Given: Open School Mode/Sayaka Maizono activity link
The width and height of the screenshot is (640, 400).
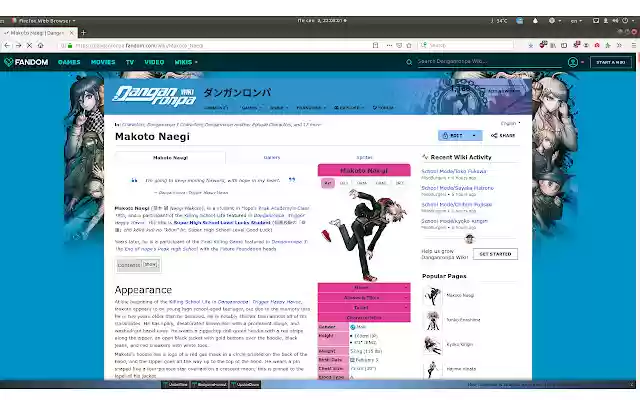Looking at the screenshot, I should 458,188.
